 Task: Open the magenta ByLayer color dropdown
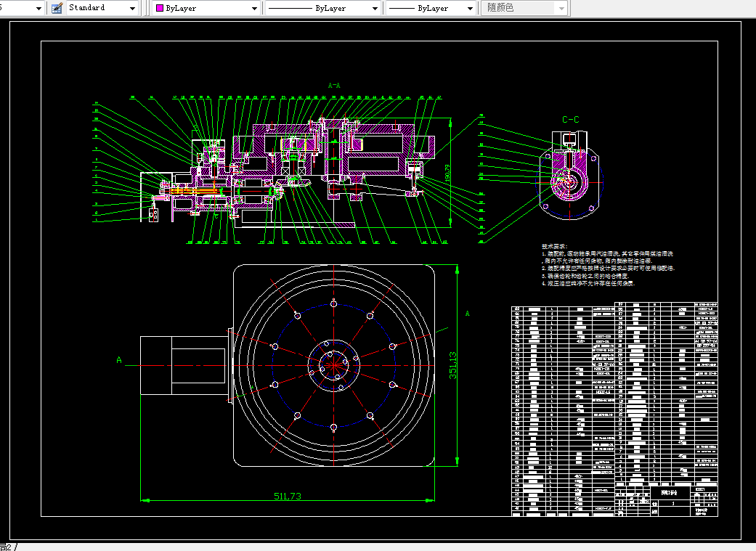pyautogui.click(x=254, y=8)
